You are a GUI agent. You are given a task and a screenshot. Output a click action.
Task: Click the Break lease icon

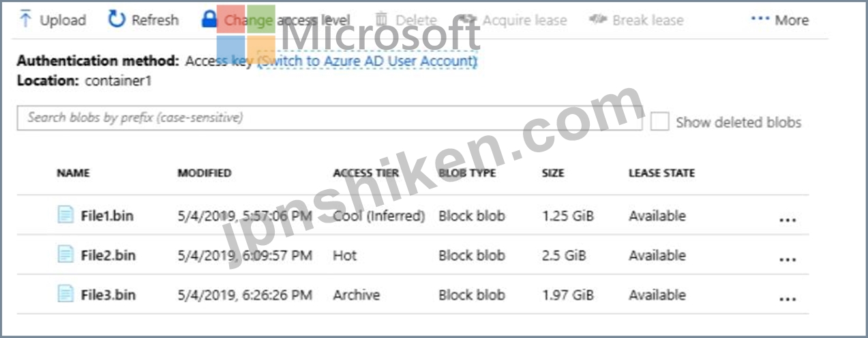click(598, 20)
